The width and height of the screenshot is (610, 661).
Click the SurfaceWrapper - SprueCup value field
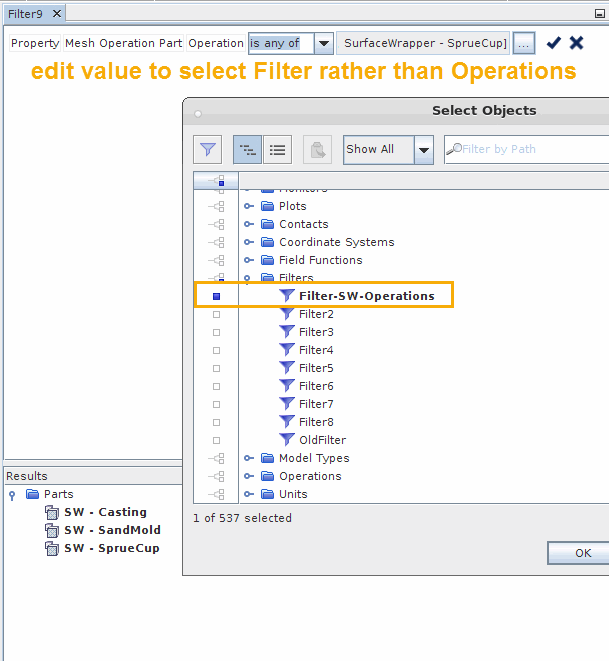423,43
